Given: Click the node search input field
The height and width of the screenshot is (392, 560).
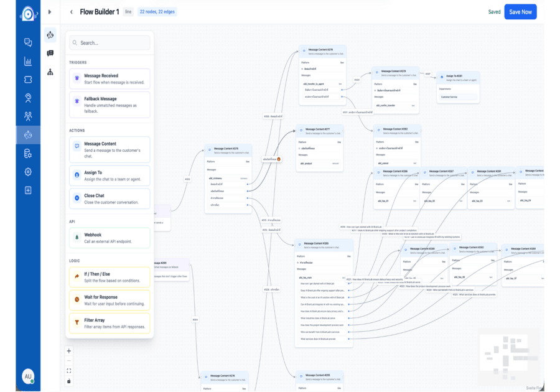Looking at the screenshot, I should click(110, 43).
